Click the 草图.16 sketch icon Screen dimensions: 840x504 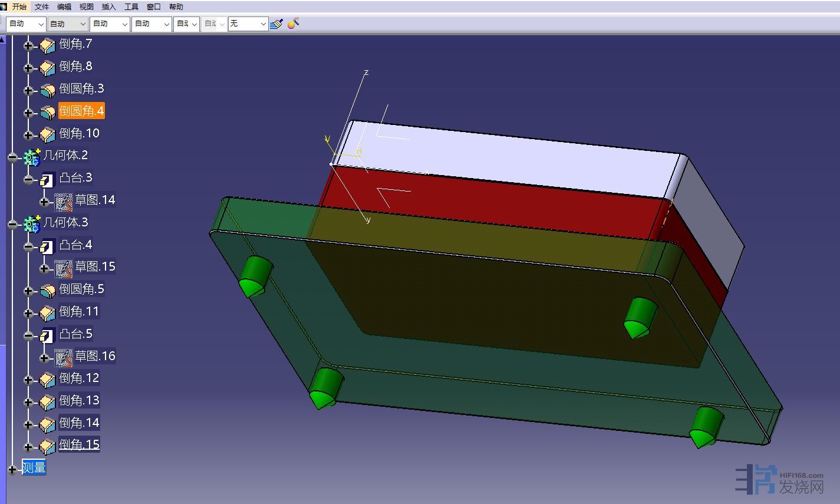pyautogui.click(x=63, y=357)
